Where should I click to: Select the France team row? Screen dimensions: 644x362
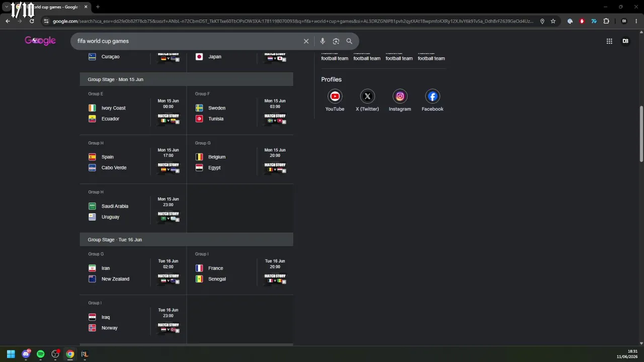click(225, 268)
